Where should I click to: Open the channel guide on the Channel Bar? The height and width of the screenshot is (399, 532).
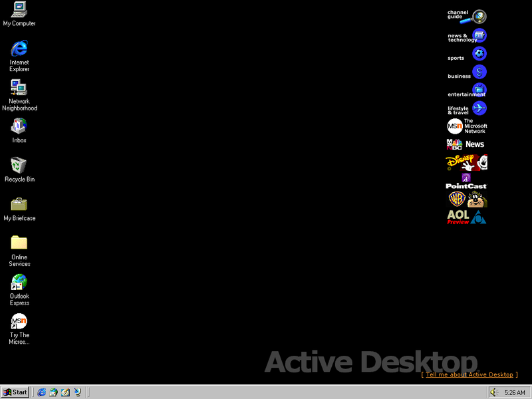click(x=467, y=17)
